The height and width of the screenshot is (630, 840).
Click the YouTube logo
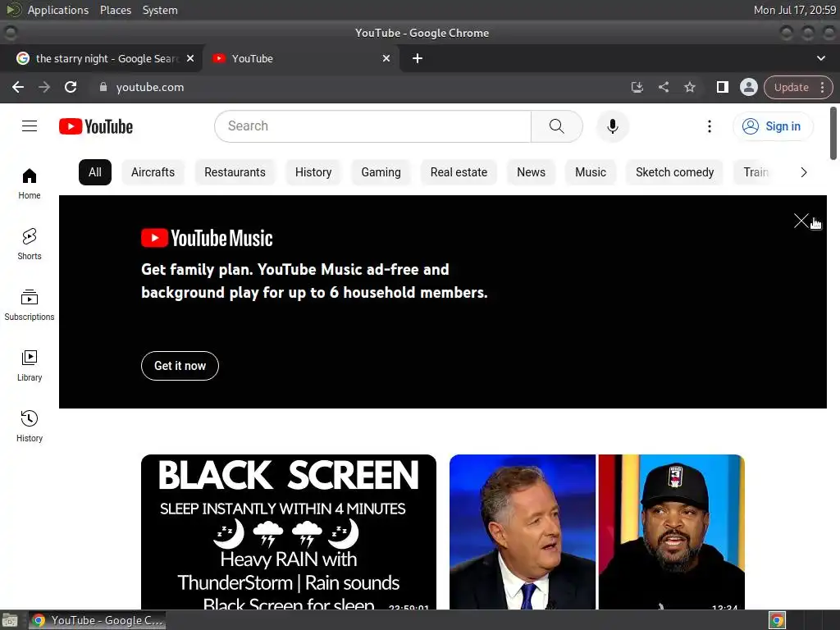(x=96, y=126)
